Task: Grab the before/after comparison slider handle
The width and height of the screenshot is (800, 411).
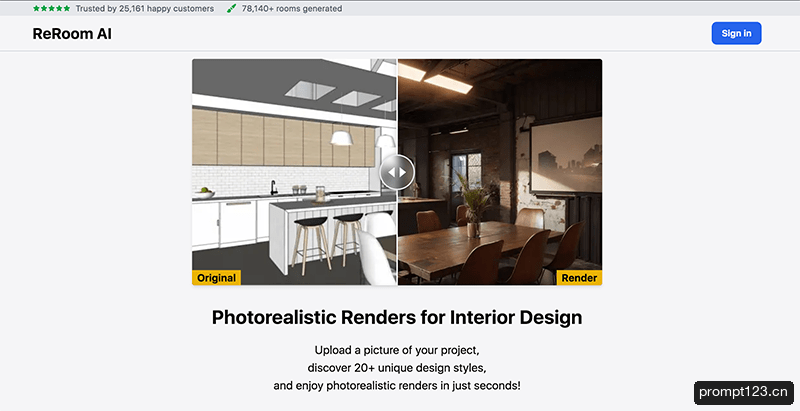Action: pos(397,172)
